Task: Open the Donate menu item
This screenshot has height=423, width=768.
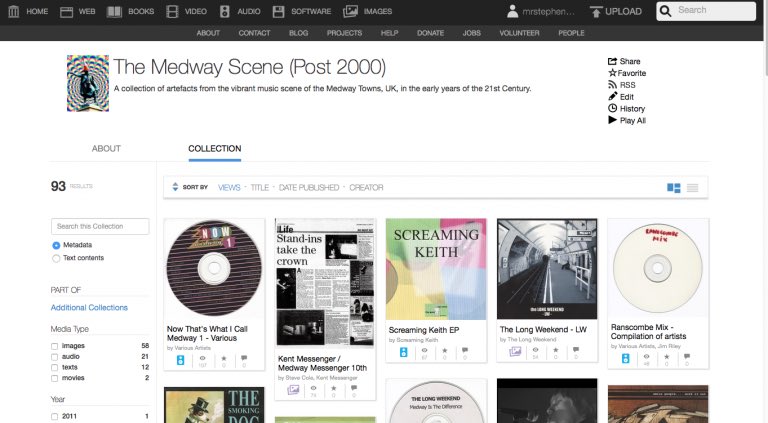Action: 430,33
